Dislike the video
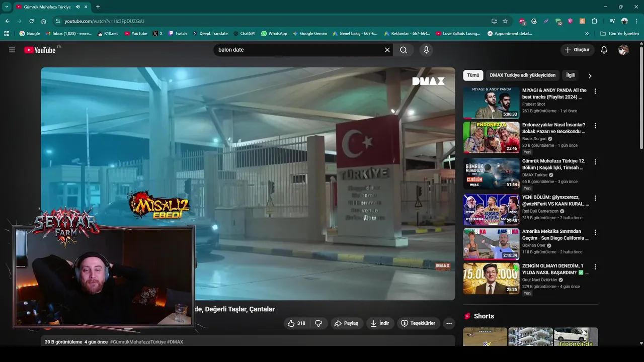The image size is (644, 362). click(x=318, y=323)
